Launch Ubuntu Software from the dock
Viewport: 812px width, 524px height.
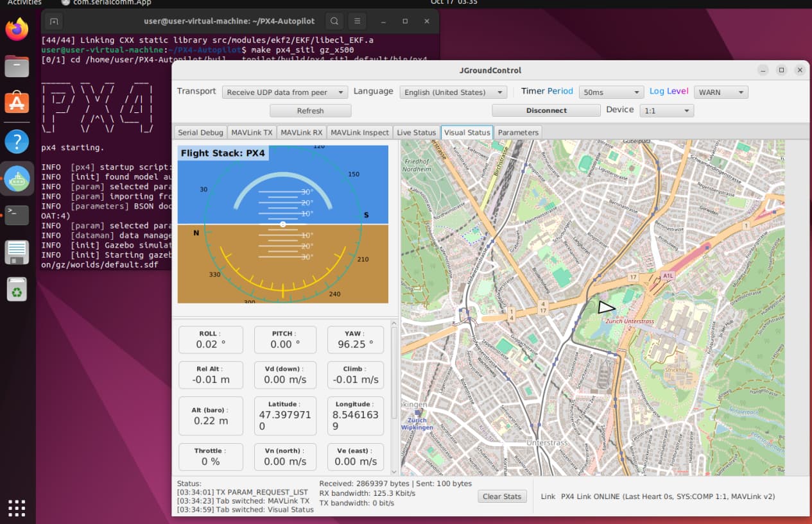click(17, 103)
